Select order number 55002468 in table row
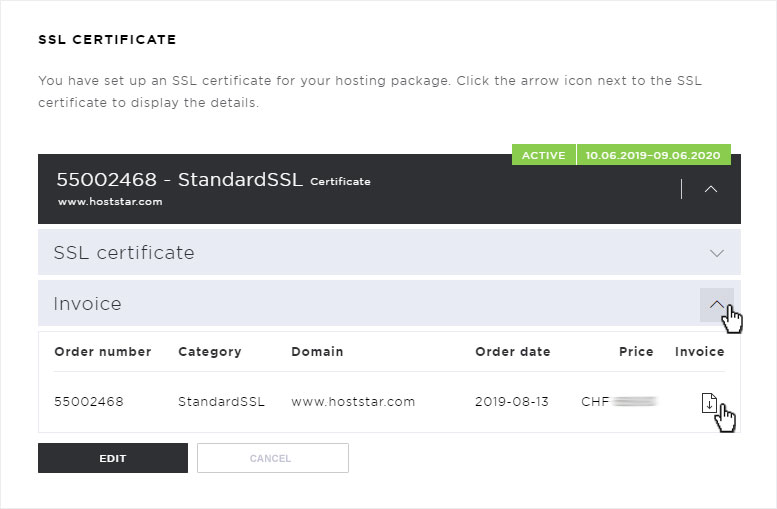The width and height of the screenshot is (777, 509). pyautogui.click(x=89, y=401)
